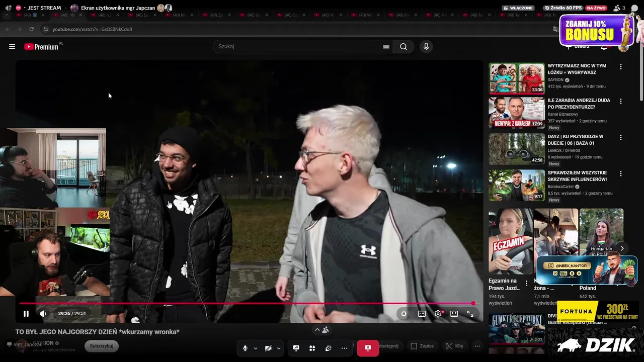Open the EGZAMIN short video

pos(511,241)
